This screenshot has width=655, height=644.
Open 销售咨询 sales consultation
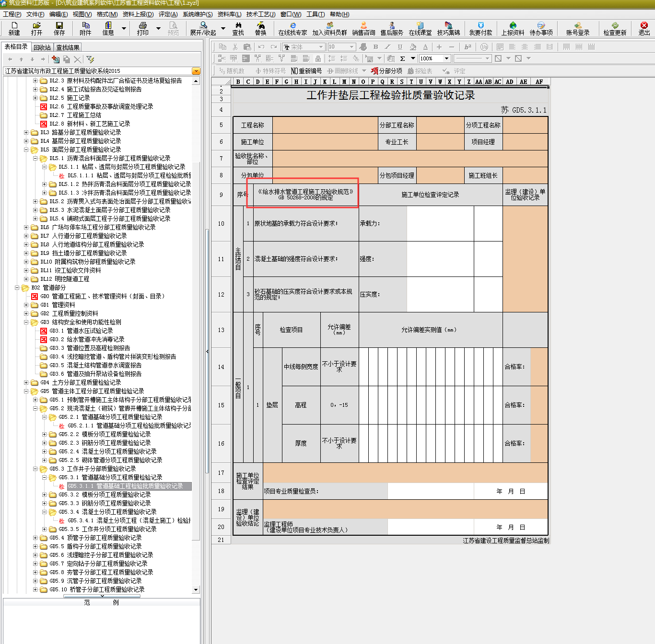pyautogui.click(x=363, y=28)
